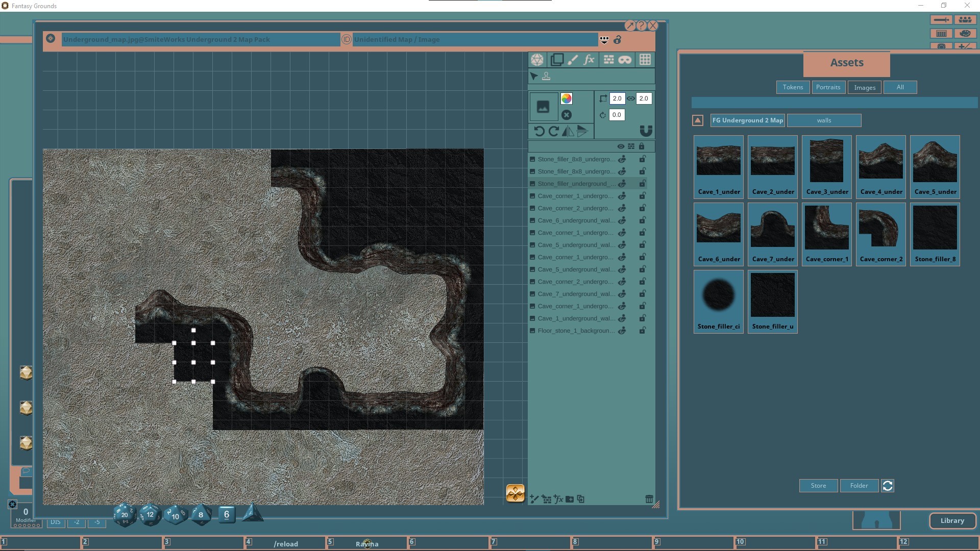Open the fx effects panel
This screenshot has height=551, width=980.
pyautogui.click(x=589, y=60)
